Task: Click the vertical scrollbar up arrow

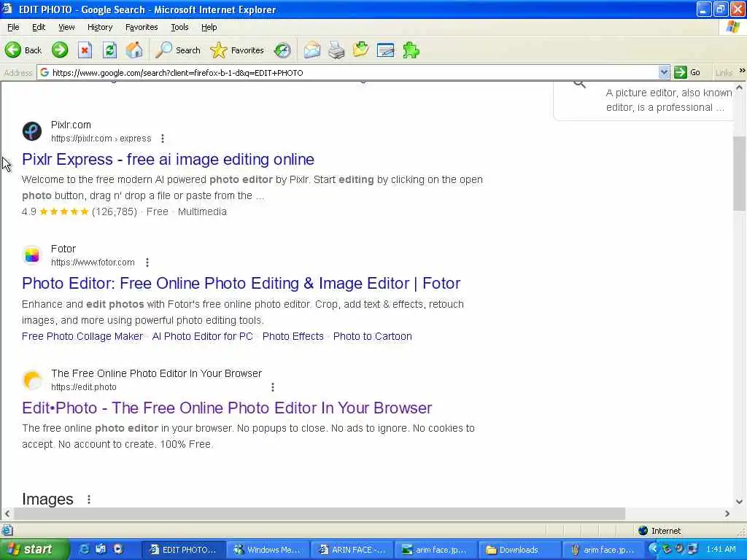Action: point(740,87)
